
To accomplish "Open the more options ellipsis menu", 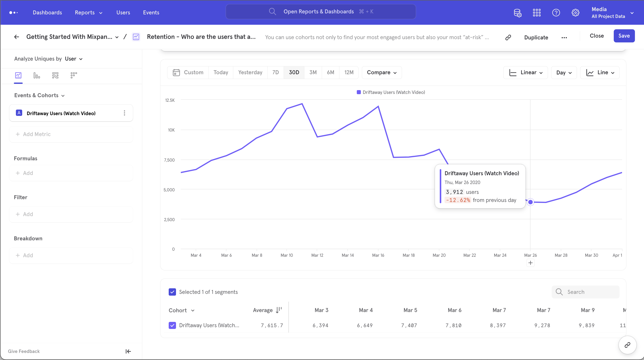I will (x=564, y=38).
